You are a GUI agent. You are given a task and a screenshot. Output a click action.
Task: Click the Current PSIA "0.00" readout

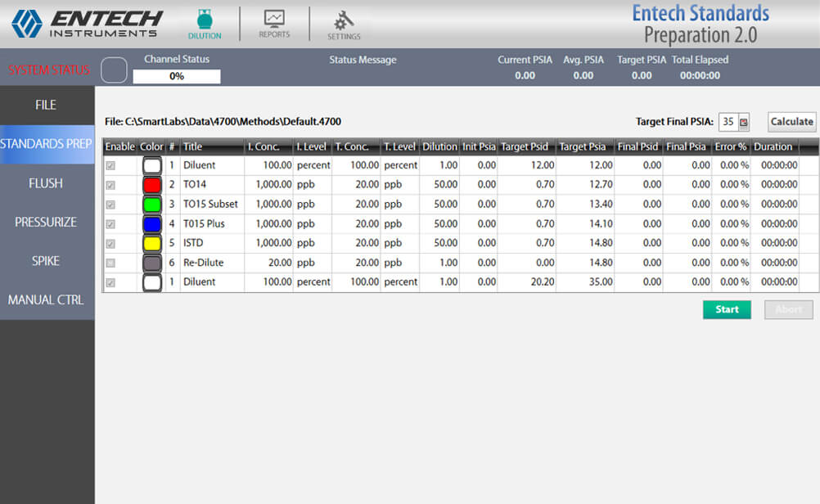click(x=525, y=76)
